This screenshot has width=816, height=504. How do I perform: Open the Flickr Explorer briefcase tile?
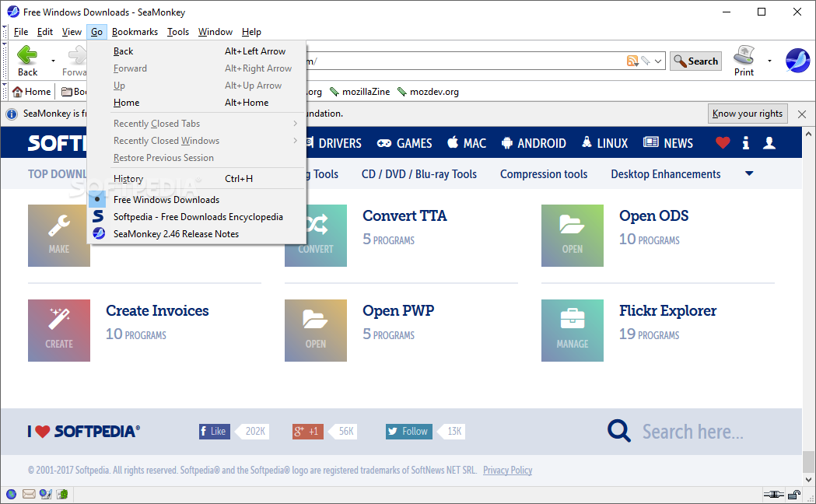(x=573, y=331)
